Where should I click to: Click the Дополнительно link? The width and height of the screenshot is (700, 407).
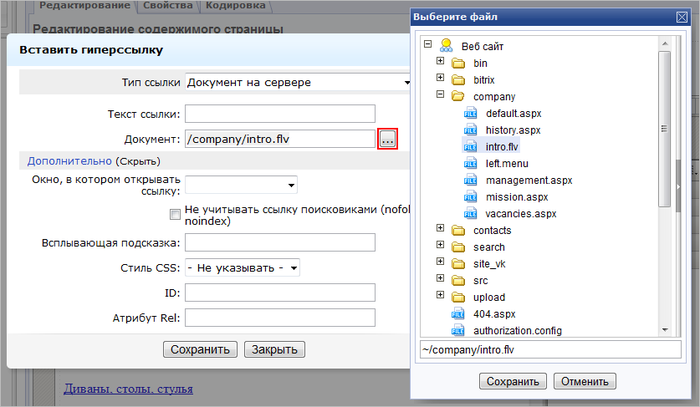(x=69, y=161)
